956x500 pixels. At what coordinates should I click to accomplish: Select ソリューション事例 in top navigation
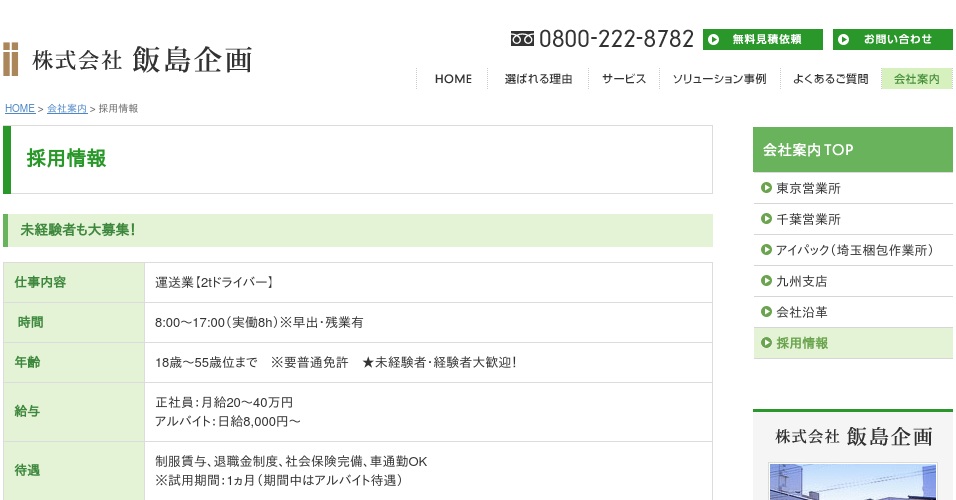(719, 79)
